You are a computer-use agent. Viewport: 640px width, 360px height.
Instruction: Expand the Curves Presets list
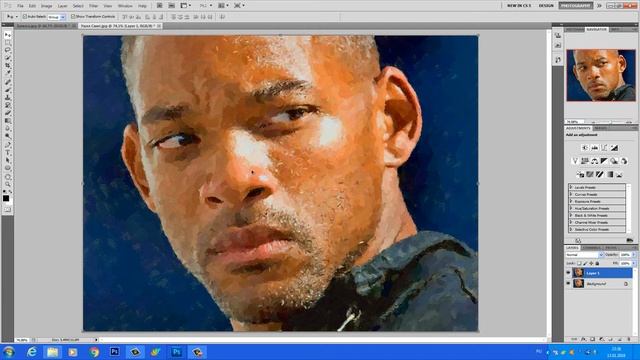(x=571, y=194)
